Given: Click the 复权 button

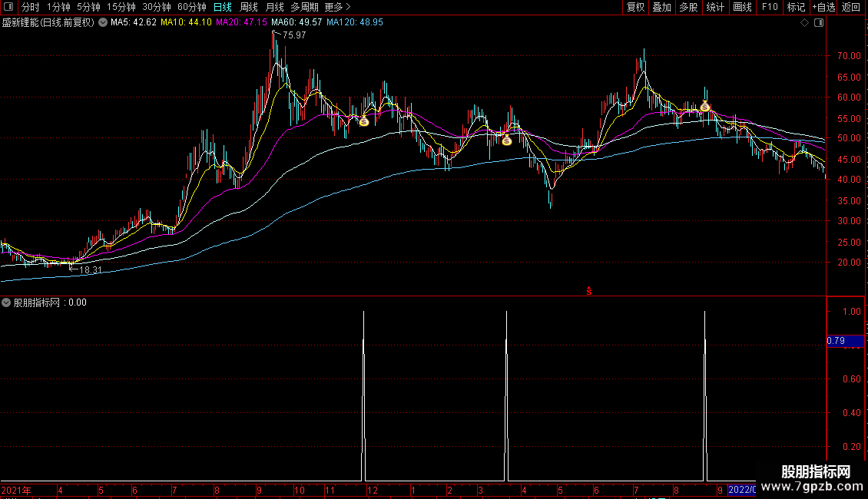Looking at the screenshot, I should pos(635,7).
